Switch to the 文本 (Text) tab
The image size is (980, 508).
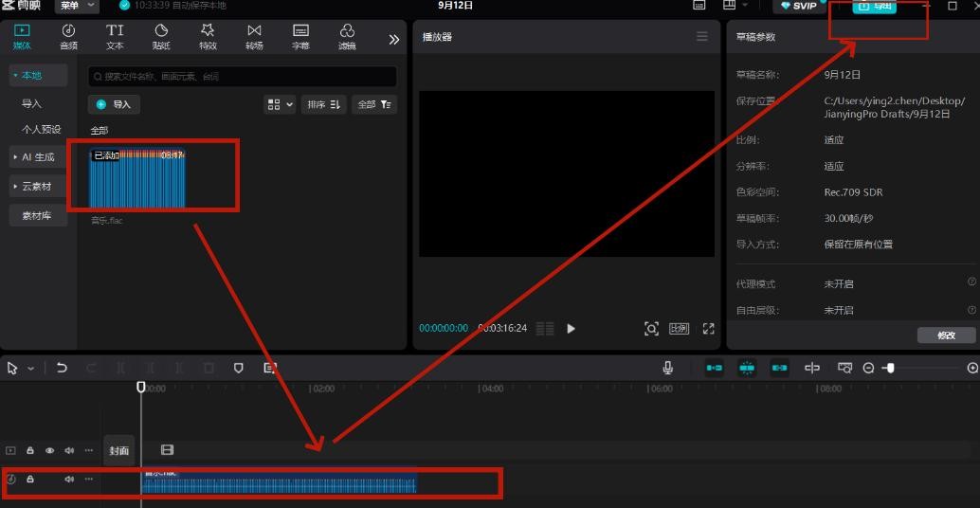115,36
